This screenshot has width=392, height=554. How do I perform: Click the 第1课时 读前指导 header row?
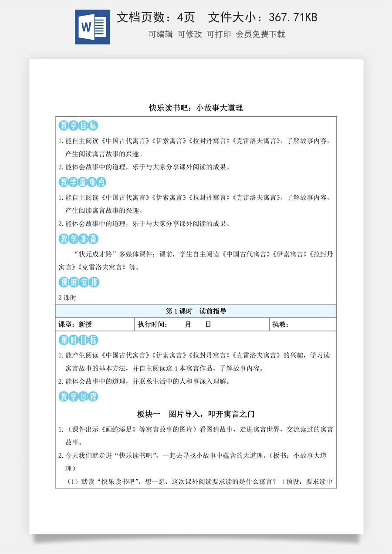(x=196, y=311)
